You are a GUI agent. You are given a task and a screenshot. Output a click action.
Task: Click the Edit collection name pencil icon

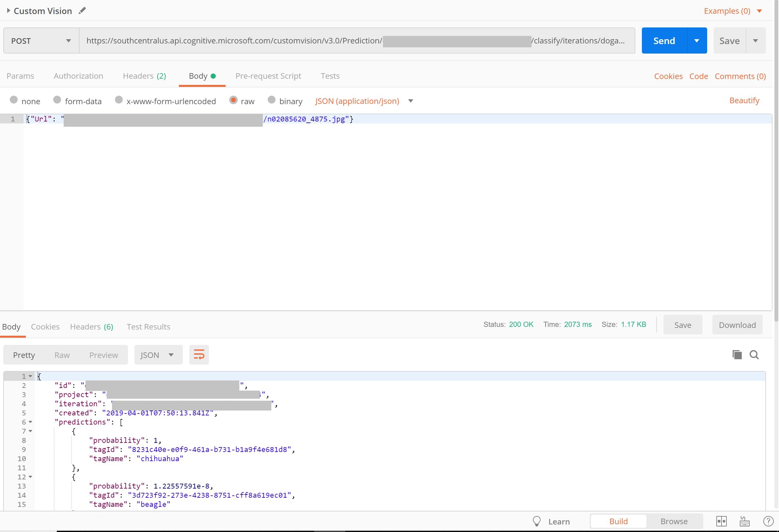click(82, 11)
